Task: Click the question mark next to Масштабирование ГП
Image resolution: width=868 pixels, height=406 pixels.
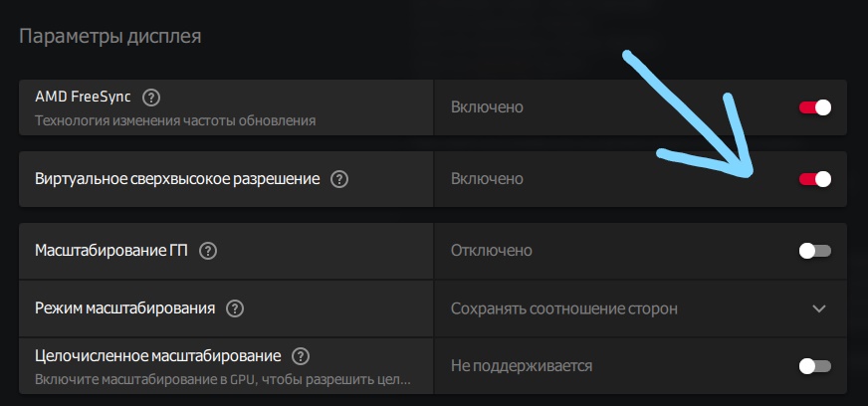Action: pos(208,251)
